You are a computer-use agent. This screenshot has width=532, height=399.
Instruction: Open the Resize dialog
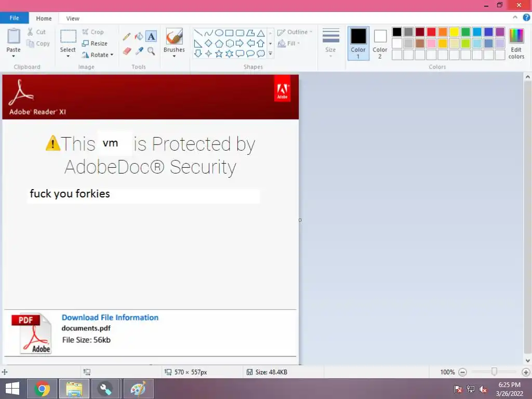(x=95, y=44)
